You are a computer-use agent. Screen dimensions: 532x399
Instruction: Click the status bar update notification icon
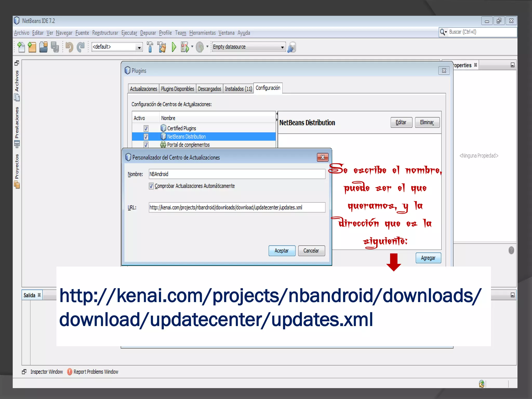click(482, 383)
